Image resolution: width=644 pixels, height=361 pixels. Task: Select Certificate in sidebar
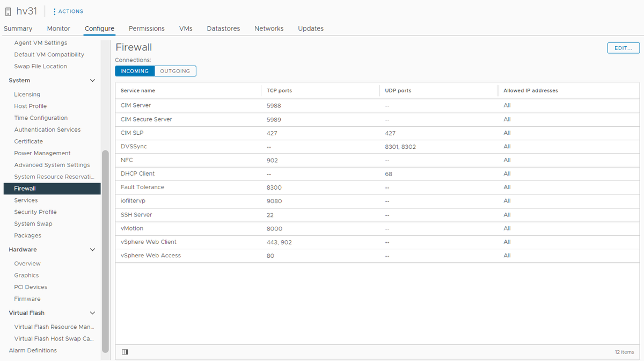(28, 142)
